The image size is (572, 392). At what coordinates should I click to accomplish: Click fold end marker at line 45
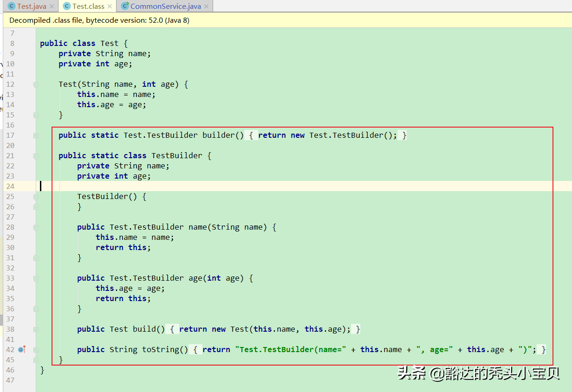[36, 360]
